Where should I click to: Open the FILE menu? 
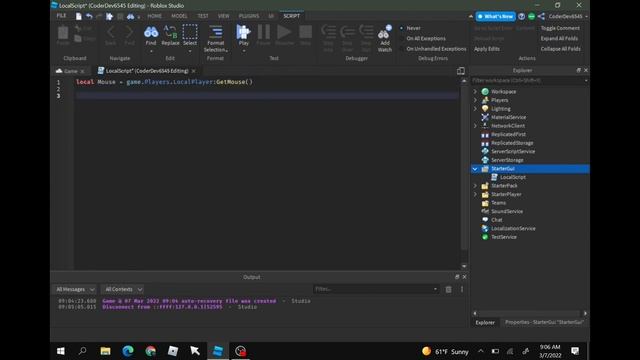pos(61,16)
